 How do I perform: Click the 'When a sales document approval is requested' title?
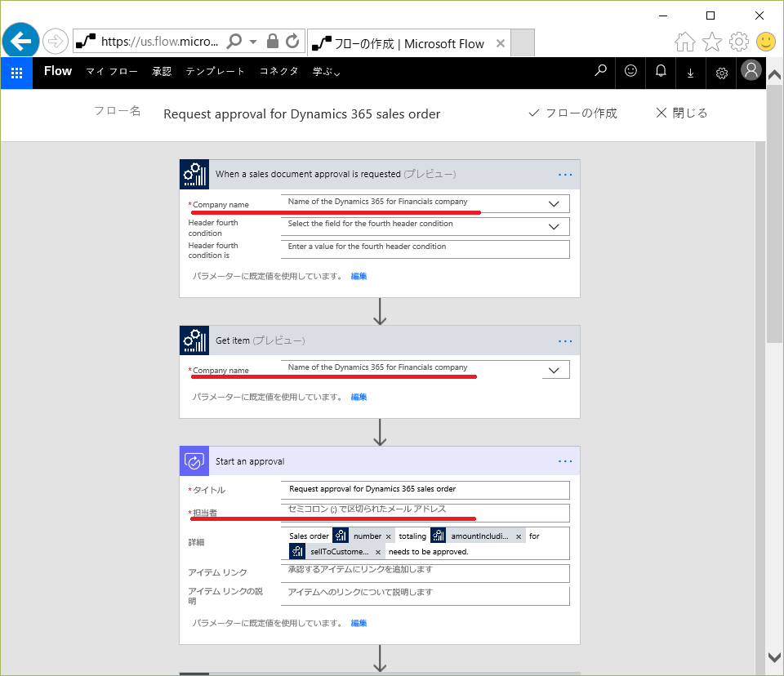(308, 174)
